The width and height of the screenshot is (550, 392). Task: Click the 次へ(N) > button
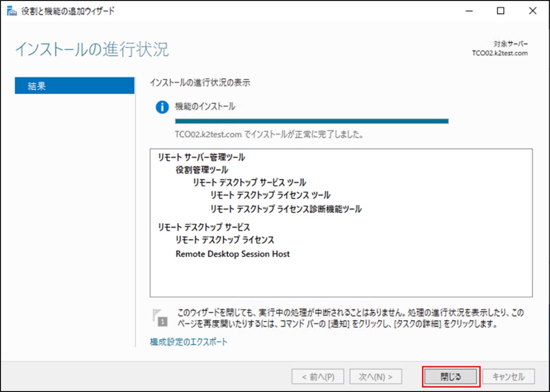click(376, 377)
